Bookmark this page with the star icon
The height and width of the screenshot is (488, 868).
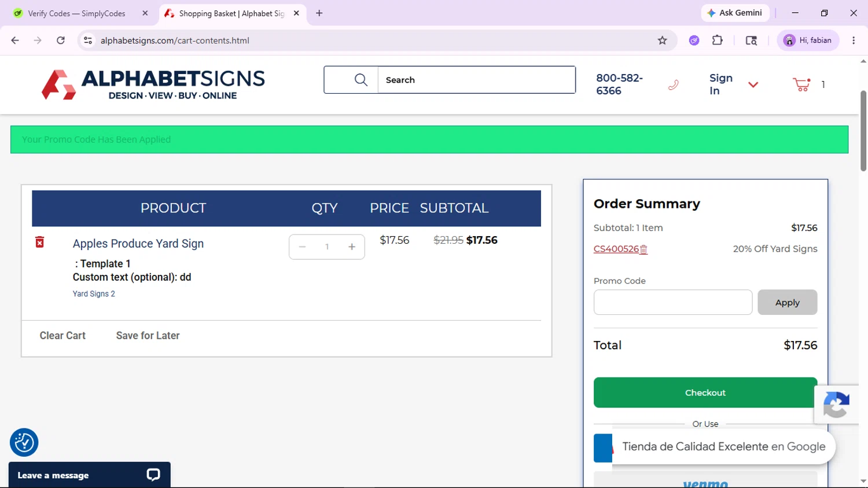[663, 41]
